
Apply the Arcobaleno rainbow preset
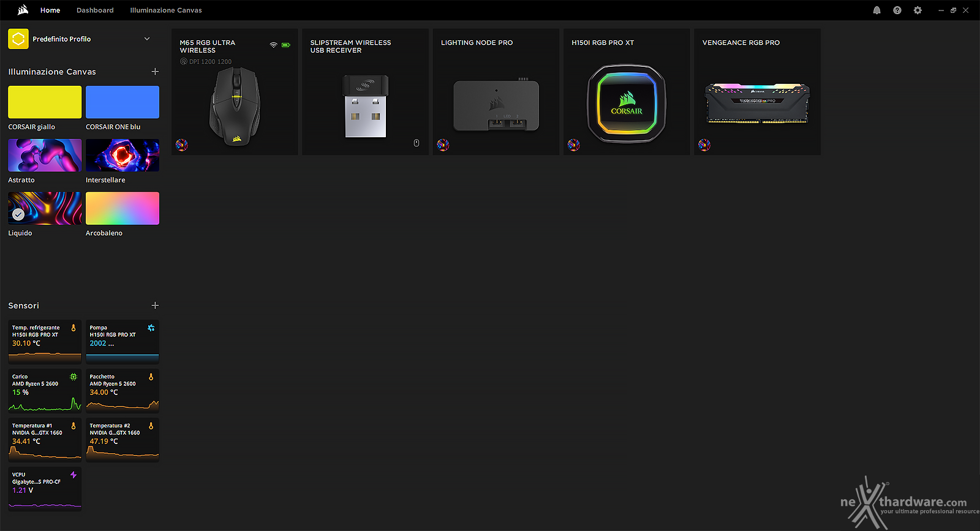click(123, 208)
